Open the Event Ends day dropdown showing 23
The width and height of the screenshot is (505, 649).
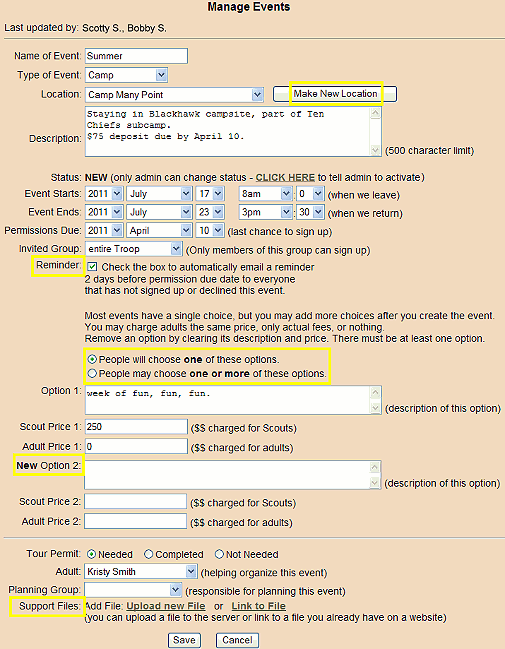210,212
